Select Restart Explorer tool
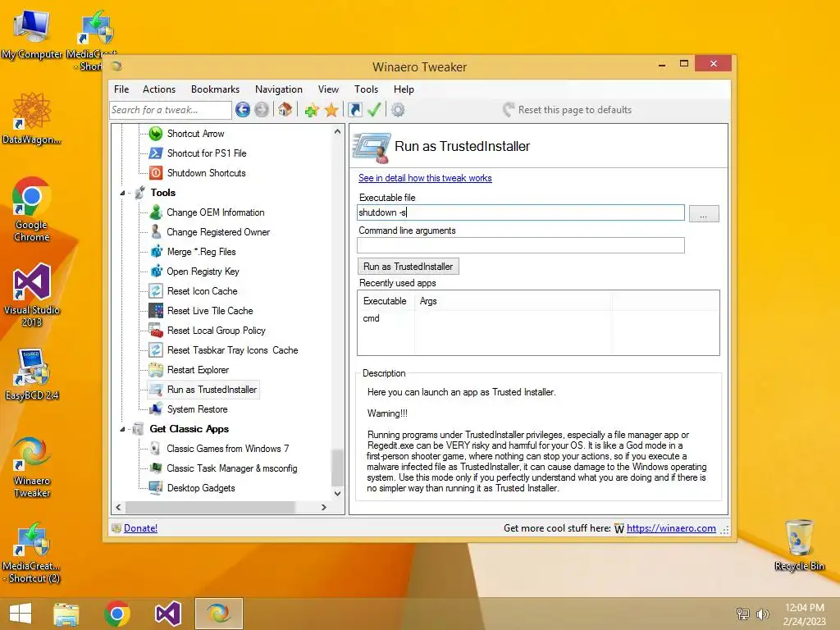Image resolution: width=840 pixels, height=630 pixels. 198,370
